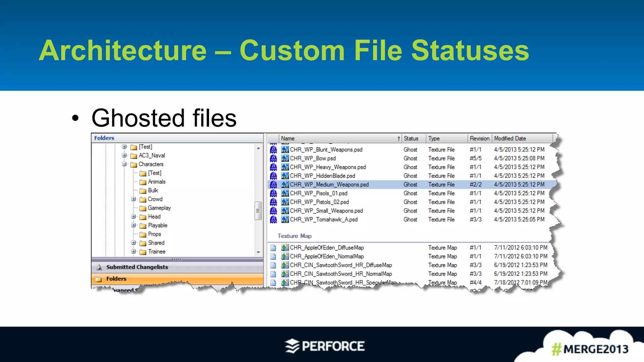The image size is (644, 362).
Task: Click ghost icon beside CHR_WP_Small_Weapons.psd
Action: click(274, 211)
